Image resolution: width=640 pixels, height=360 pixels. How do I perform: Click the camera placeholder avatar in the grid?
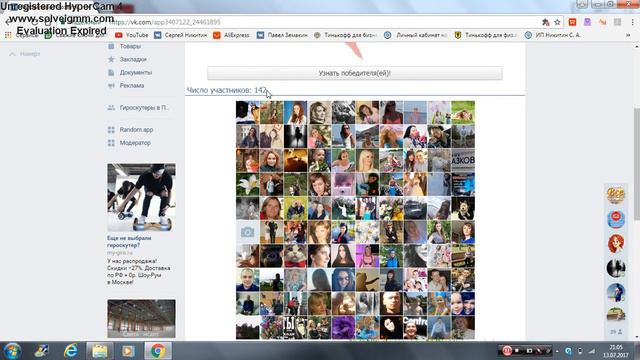(x=247, y=232)
